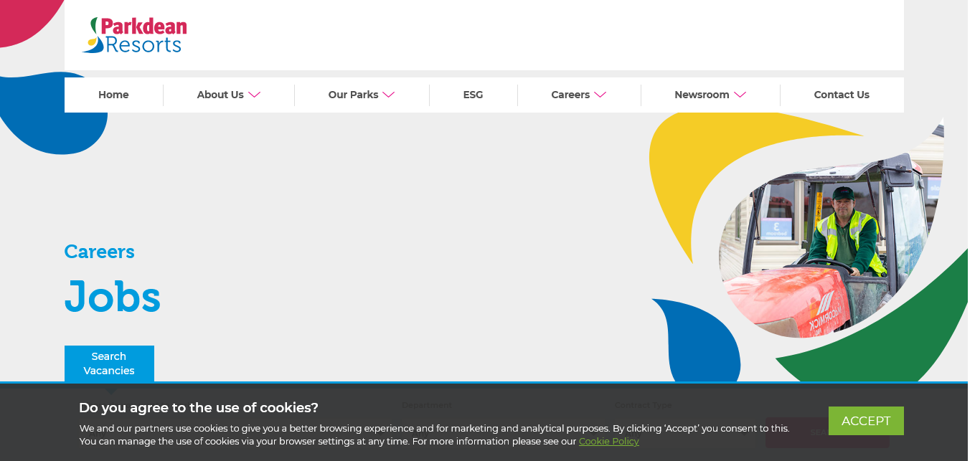Image resolution: width=980 pixels, height=461 pixels.
Task: Switch to the Search Vacancies tab
Action: [x=109, y=363]
